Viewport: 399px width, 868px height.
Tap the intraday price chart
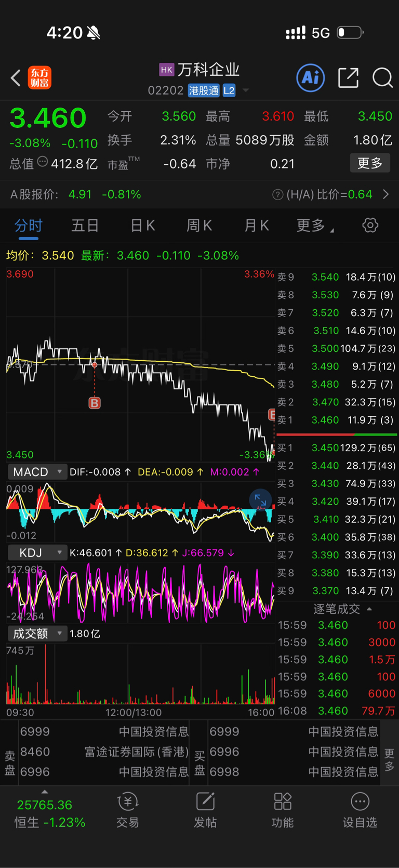coord(140,364)
